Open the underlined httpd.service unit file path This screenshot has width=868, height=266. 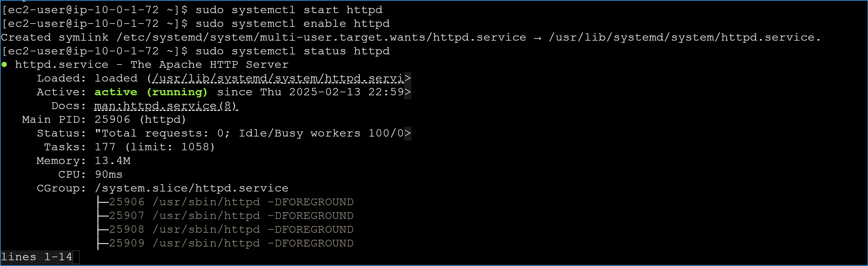click(x=278, y=78)
